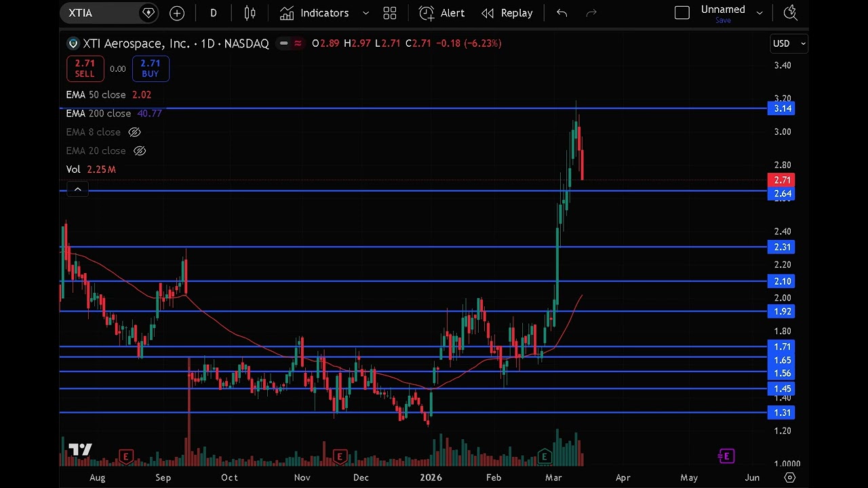Click the -0.18 (-6.23%) change value

(469, 43)
